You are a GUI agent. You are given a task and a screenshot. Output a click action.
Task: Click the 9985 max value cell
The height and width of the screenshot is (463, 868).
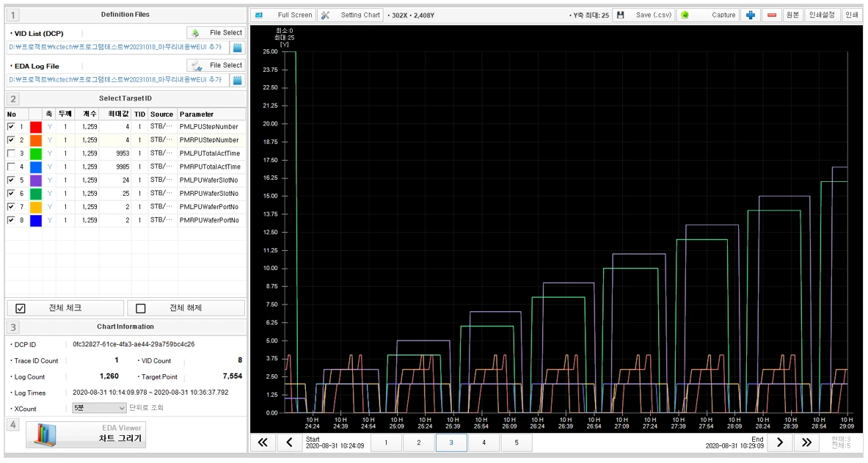tap(123, 167)
